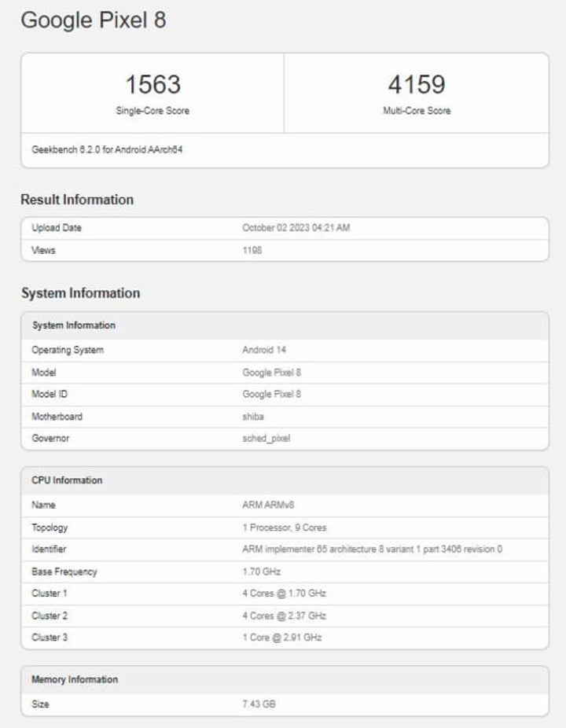
Task: Click the memory size 7.43 GB value
Action: 259,704
